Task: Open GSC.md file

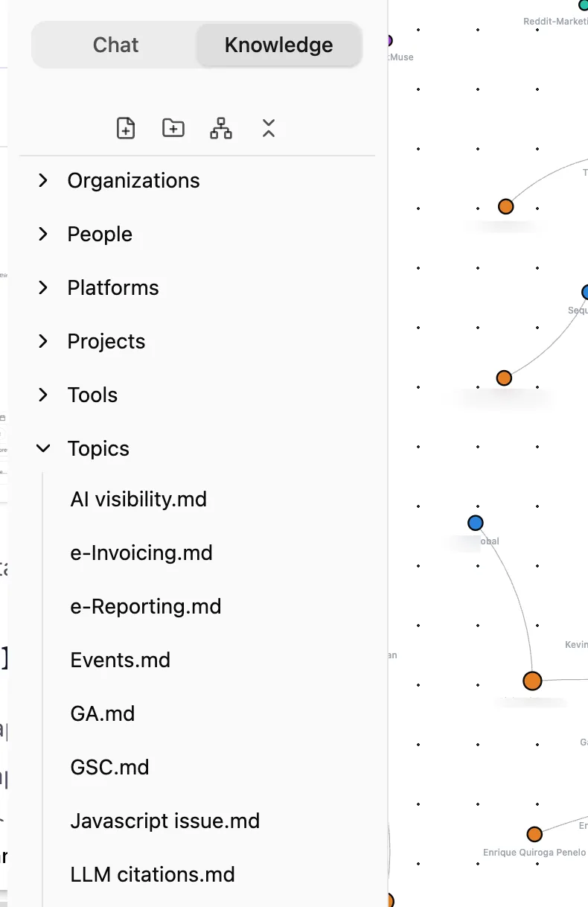Action: [109, 768]
